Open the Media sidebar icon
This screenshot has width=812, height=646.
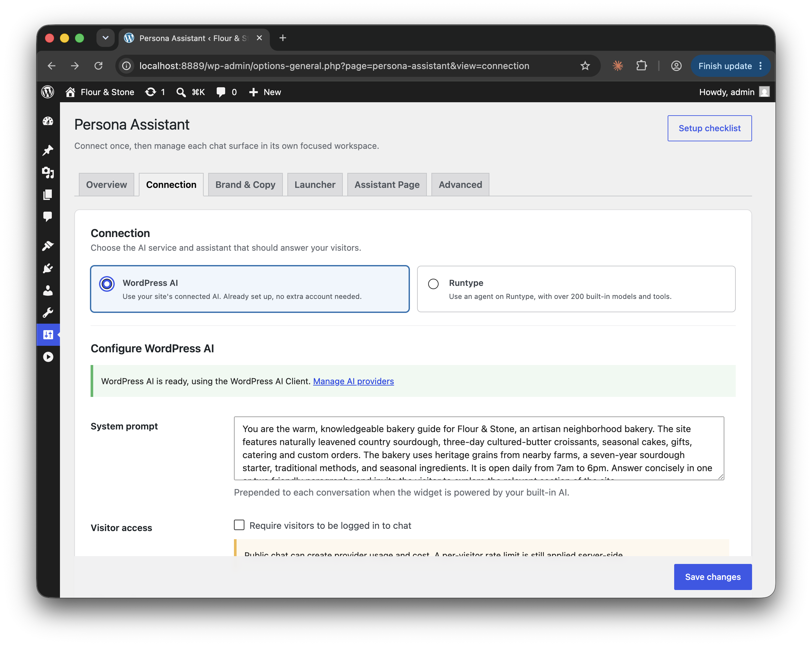pyautogui.click(x=48, y=173)
